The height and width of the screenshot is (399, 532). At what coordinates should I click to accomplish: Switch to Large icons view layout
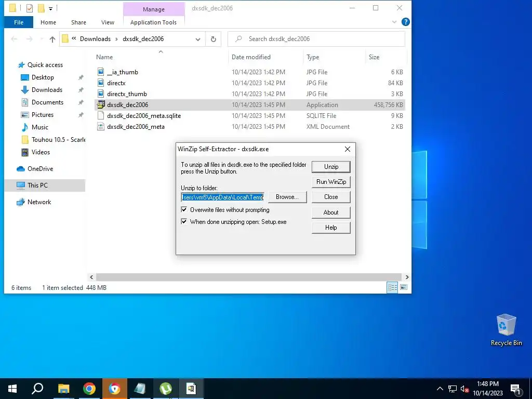(x=403, y=287)
